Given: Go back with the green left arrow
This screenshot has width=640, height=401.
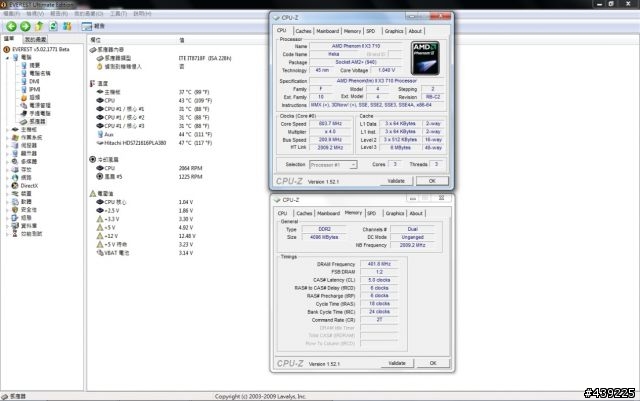Looking at the screenshot, I should pyautogui.click(x=11, y=27).
